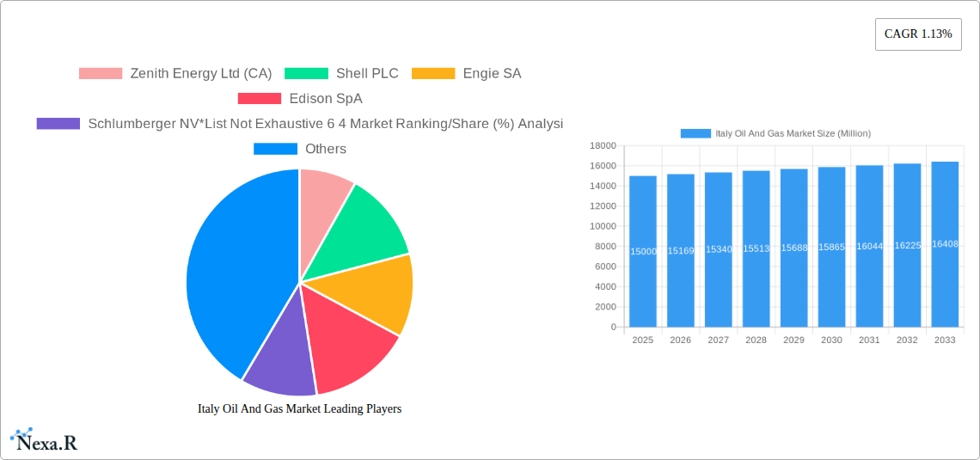The image size is (980, 460).
Task: Click the 2025 x-axis label
Action: tap(642, 340)
